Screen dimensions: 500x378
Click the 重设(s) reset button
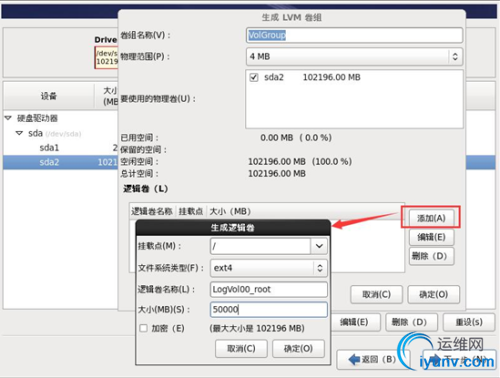[469, 322]
